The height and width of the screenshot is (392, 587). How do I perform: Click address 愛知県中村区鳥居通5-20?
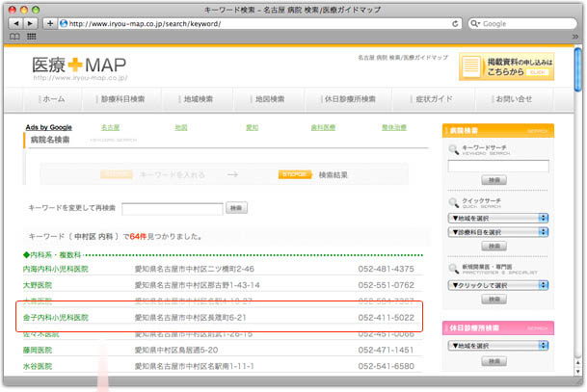[x=176, y=351]
